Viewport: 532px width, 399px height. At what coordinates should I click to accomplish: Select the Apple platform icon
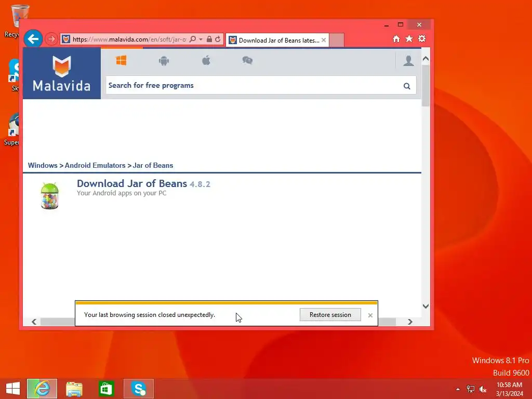tap(206, 60)
